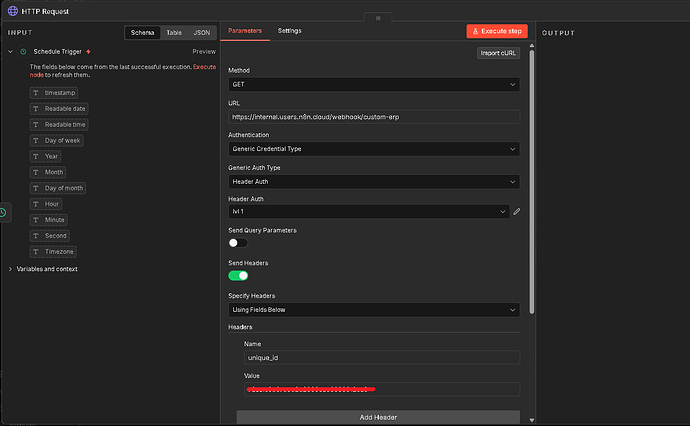Disable the Send Headers toggle
This screenshot has width=690, height=426.
238,275
